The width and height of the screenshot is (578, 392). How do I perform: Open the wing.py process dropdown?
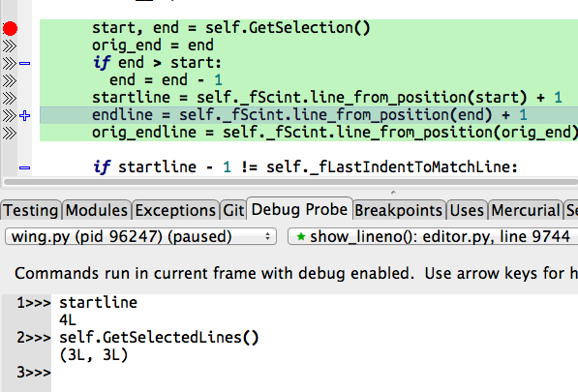tap(140, 236)
